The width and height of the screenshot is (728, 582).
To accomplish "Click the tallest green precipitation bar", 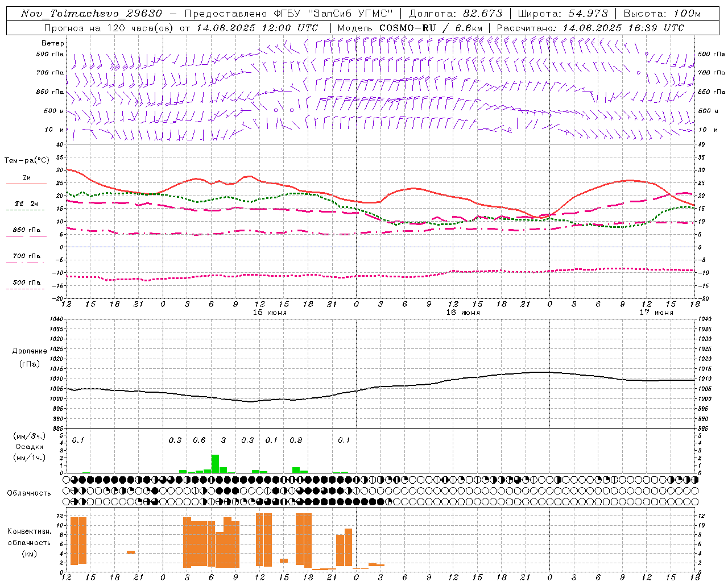I will click(x=215, y=464).
